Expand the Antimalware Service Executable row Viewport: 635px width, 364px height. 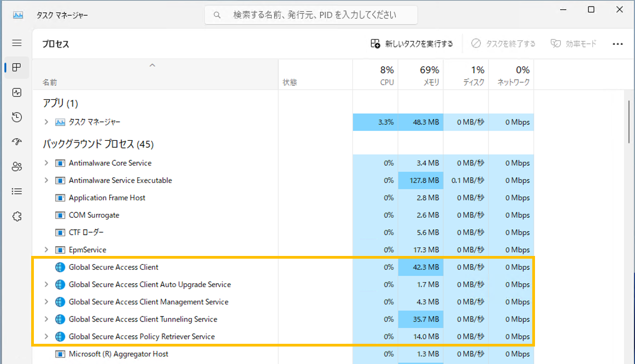pos(46,180)
